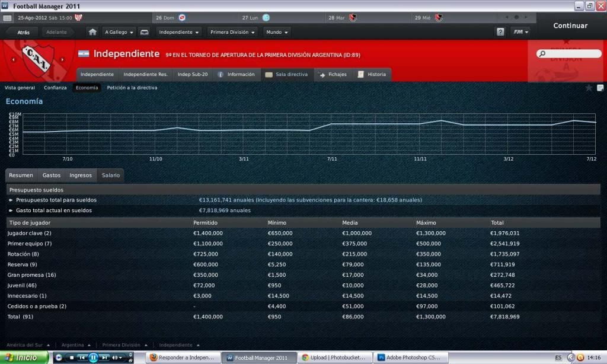Expand Independiente footer menu

click(179, 345)
